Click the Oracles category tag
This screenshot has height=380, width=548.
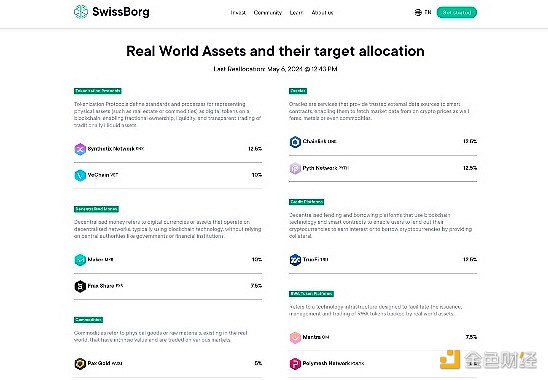298,91
